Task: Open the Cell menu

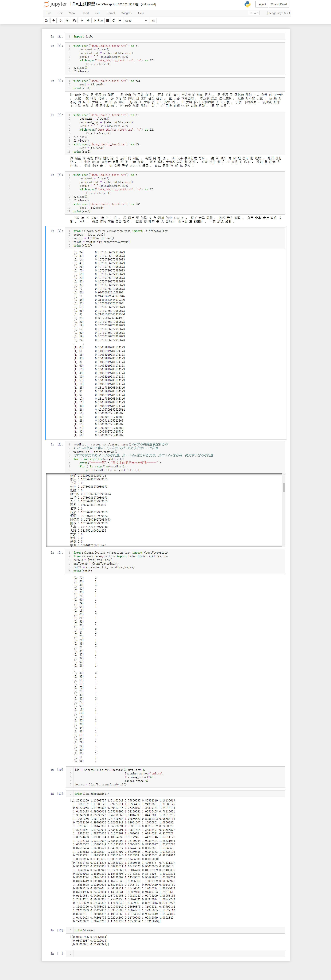Action: tap(98, 13)
